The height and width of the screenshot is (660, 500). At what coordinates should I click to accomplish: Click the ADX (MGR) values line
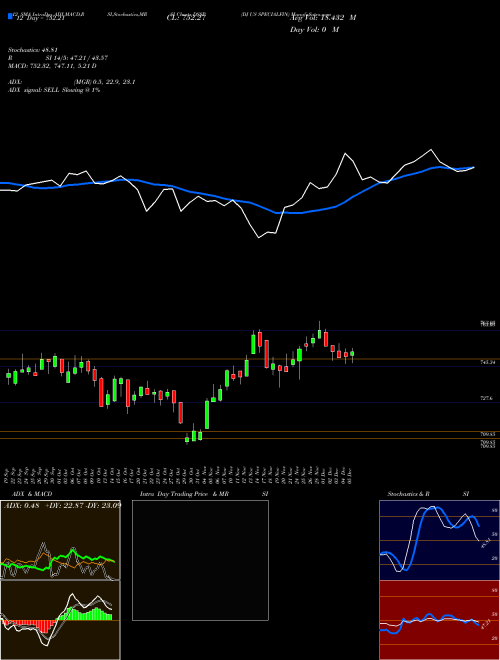click(x=72, y=82)
